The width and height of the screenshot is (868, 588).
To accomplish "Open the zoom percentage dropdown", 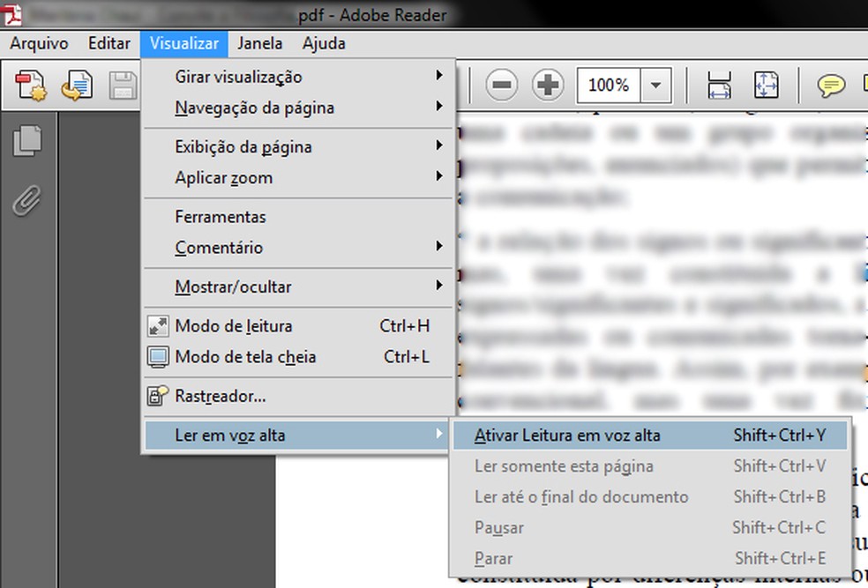I will pos(655,85).
